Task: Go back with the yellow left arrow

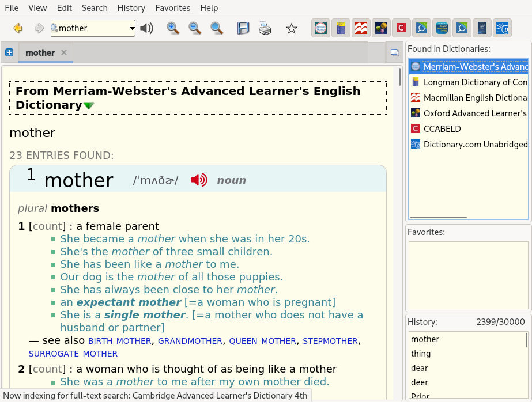Action: pos(18,28)
